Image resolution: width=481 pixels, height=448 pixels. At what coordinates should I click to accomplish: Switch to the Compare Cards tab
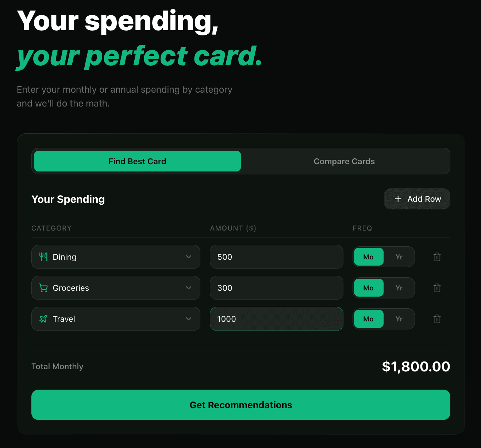[344, 161]
